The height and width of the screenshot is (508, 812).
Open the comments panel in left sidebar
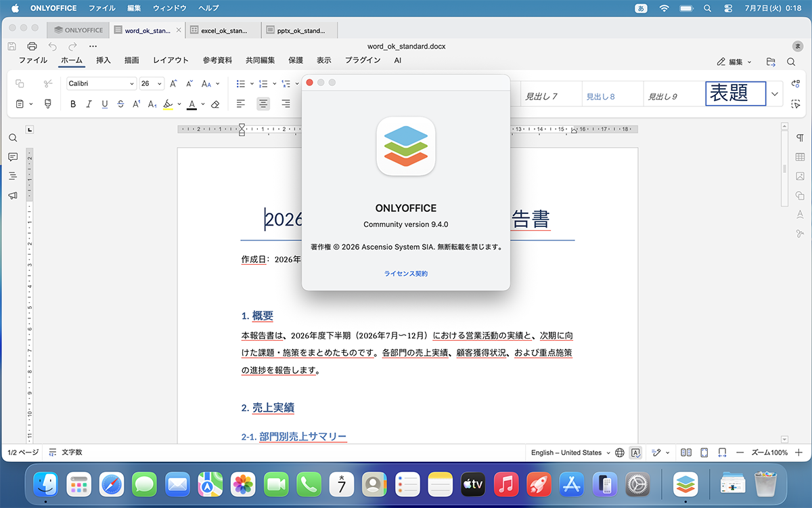13,157
